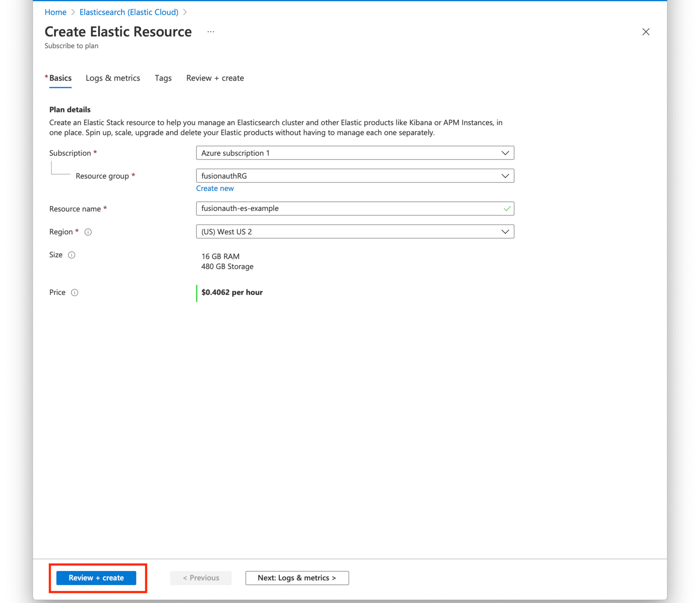The width and height of the screenshot is (700, 603).
Task: Click the blue Review + create button
Action: pos(96,578)
